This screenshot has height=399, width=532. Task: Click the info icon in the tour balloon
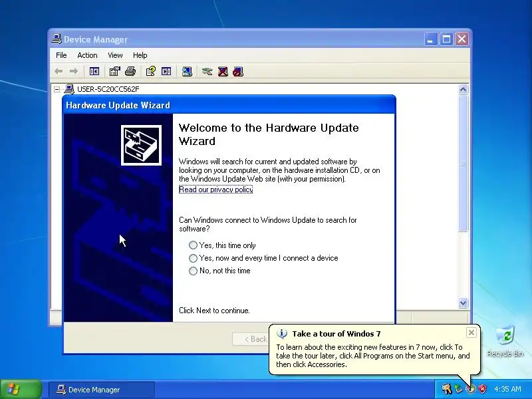(x=282, y=334)
